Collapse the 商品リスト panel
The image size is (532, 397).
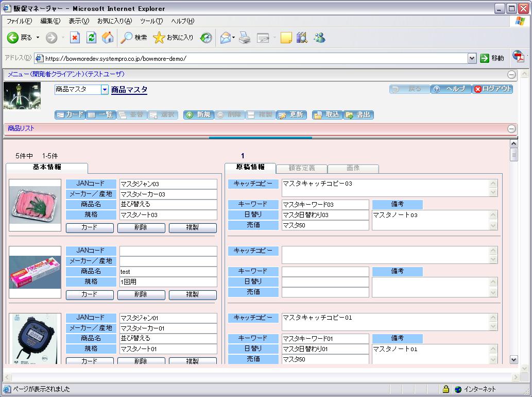click(x=511, y=129)
